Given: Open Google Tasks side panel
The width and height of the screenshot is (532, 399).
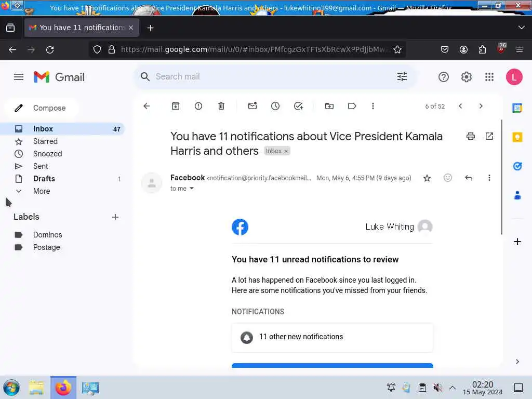Looking at the screenshot, I should coord(517,166).
